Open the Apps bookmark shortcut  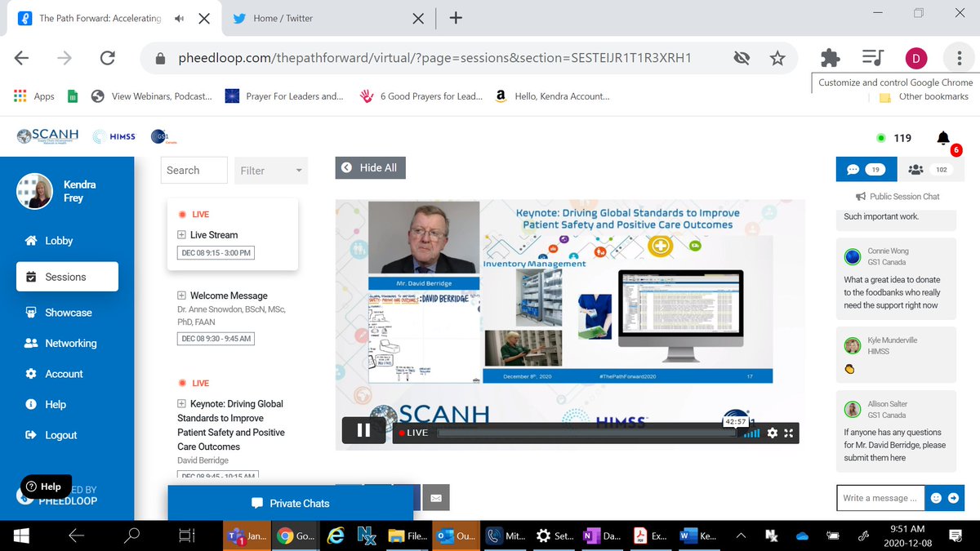(34, 96)
